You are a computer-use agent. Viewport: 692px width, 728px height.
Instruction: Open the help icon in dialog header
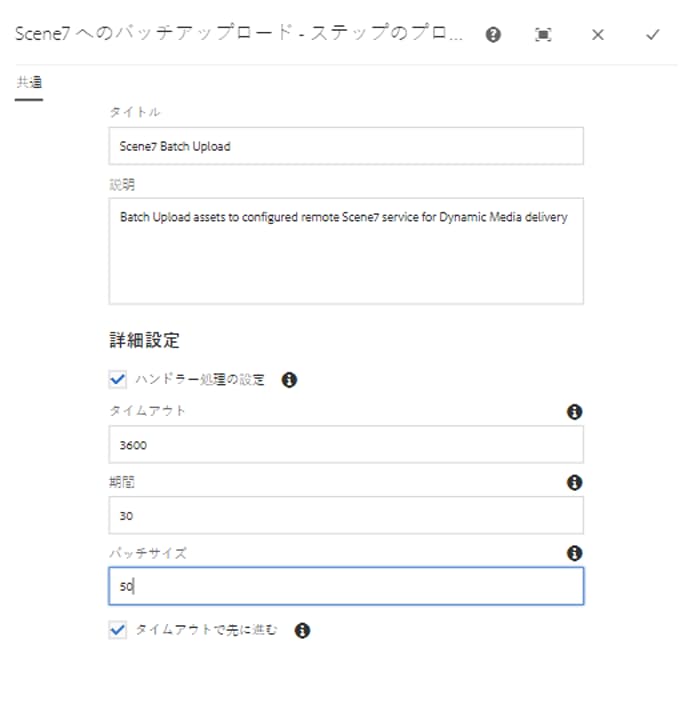(x=493, y=35)
